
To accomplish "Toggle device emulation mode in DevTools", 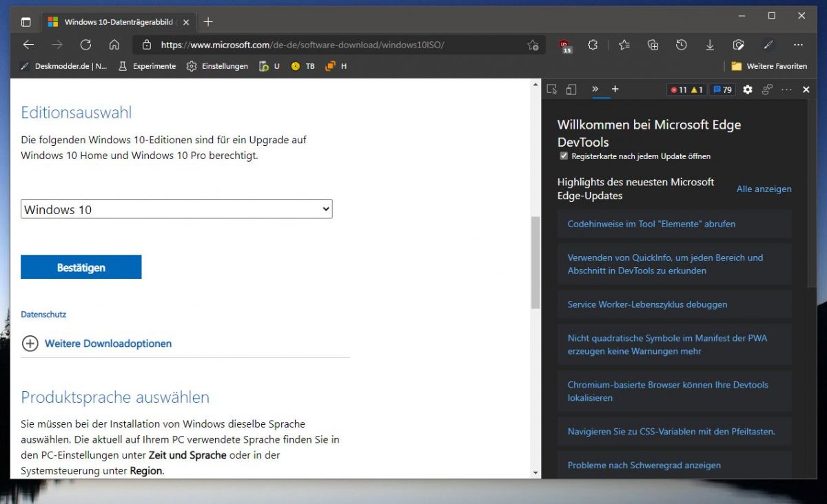I will 571,90.
